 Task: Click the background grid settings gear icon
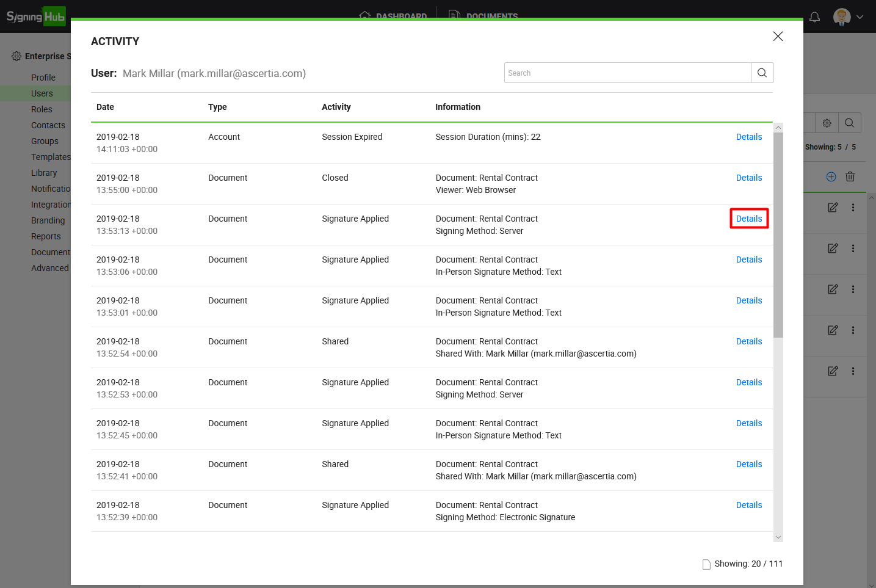(827, 123)
